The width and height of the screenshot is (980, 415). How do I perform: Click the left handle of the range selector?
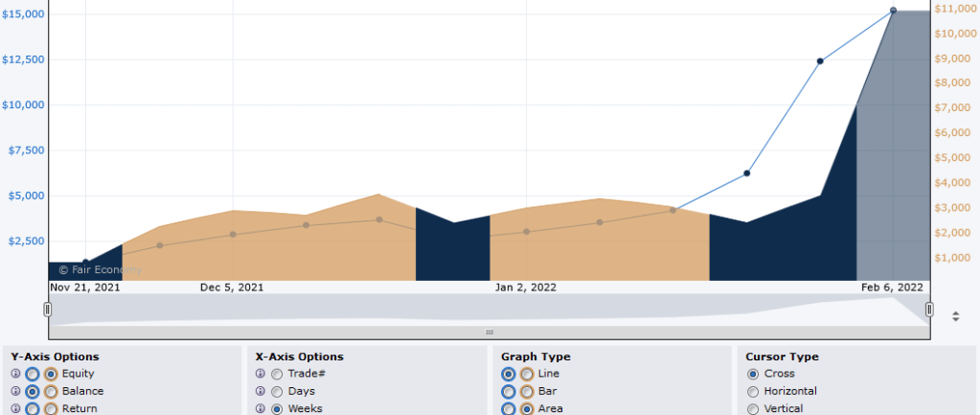tap(47, 309)
